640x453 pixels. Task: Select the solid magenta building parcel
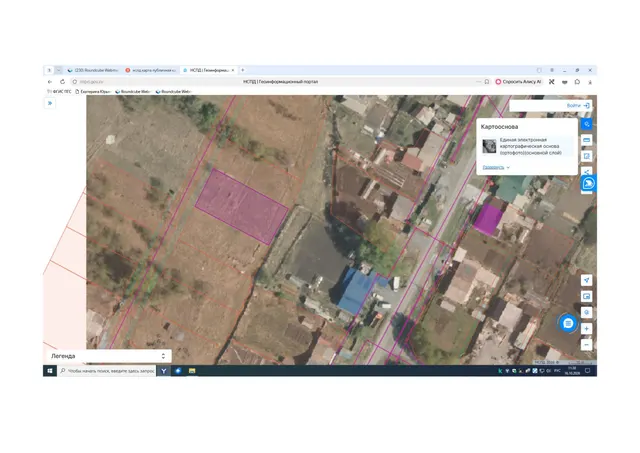click(488, 220)
